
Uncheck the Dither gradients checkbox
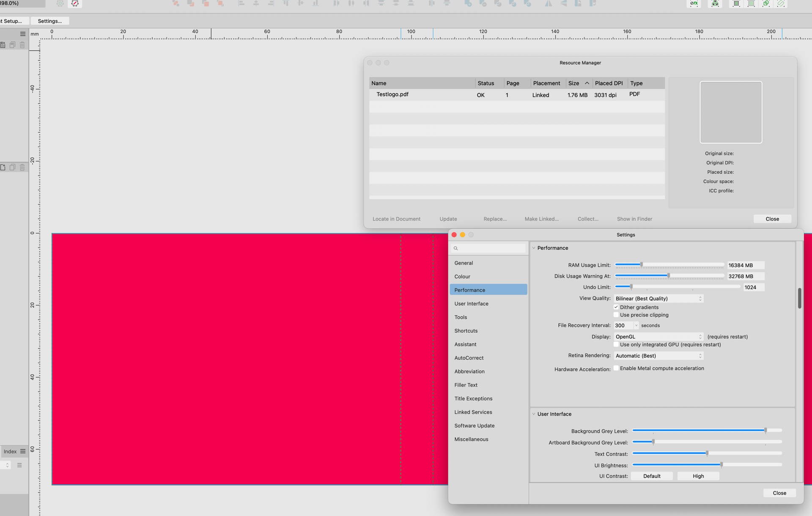coord(616,307)
